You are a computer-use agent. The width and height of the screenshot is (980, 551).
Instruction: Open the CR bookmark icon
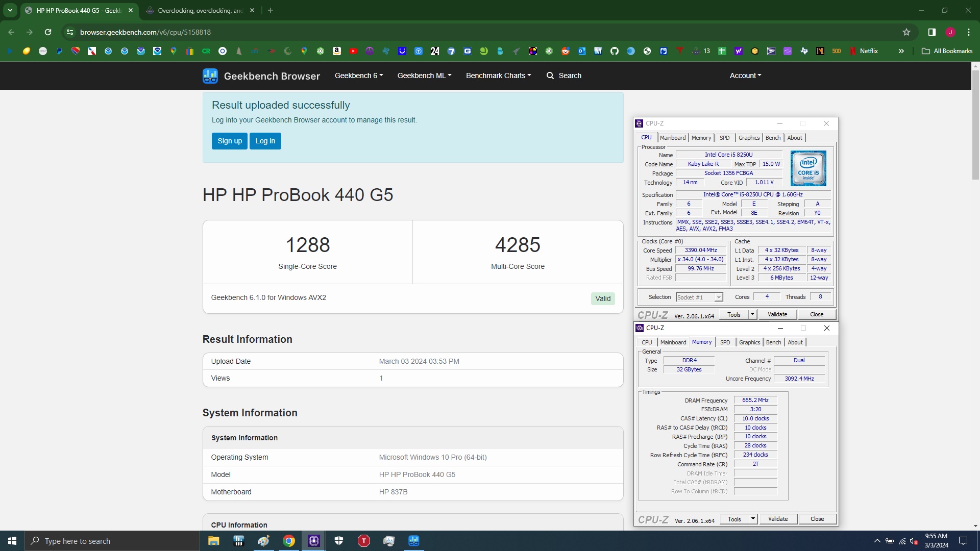[206, 51]
